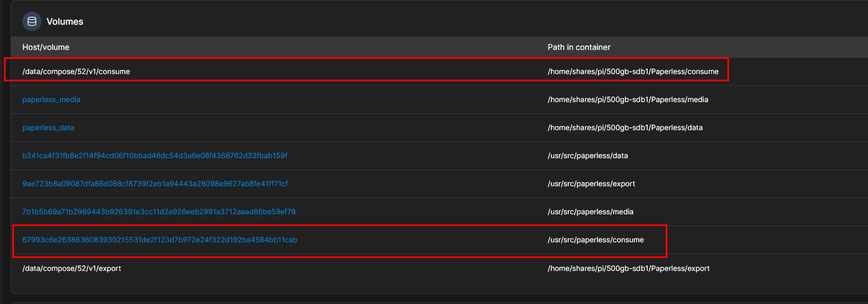Click the /usr/src/paperless/export container path
The height and width of the screenshot is (304, 868).
[591, 183]
